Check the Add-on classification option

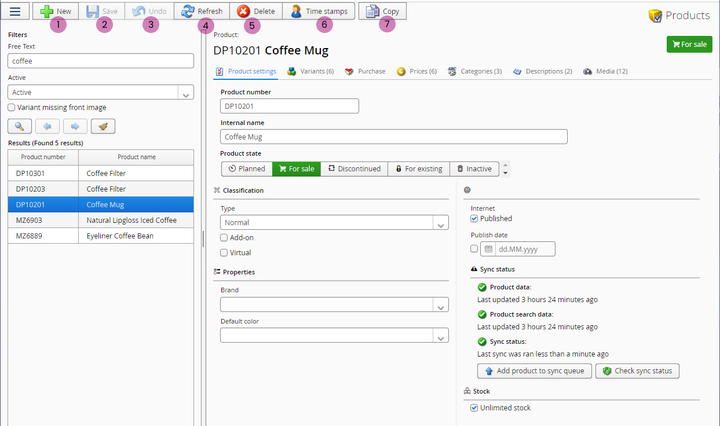coord(224,238)
